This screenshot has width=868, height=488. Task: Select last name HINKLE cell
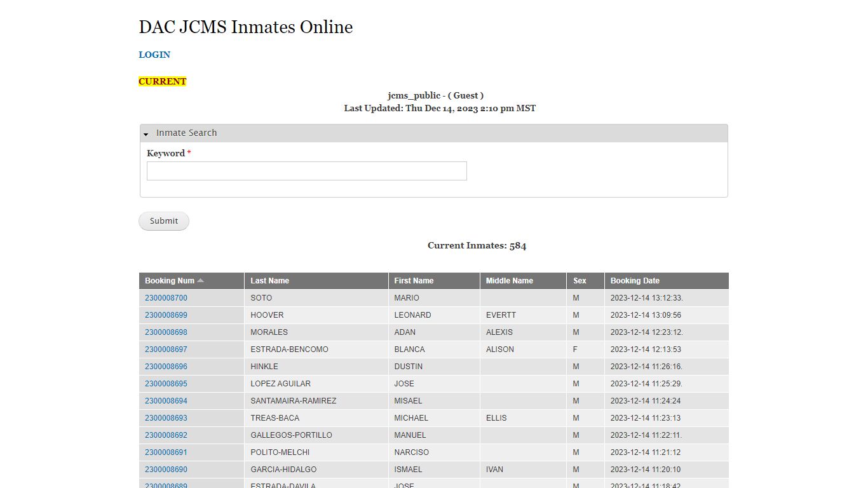tap(316, 367)
